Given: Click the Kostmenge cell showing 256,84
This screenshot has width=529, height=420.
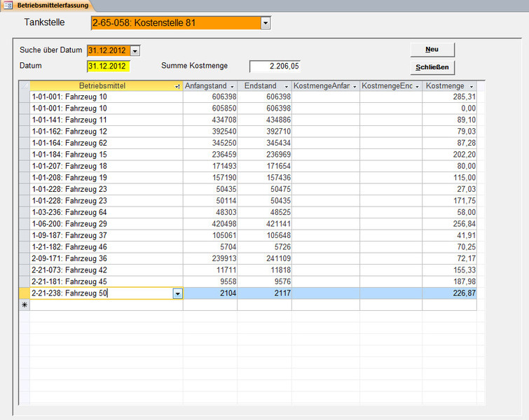Looking at the screenshot, I should tap(449, 224).
